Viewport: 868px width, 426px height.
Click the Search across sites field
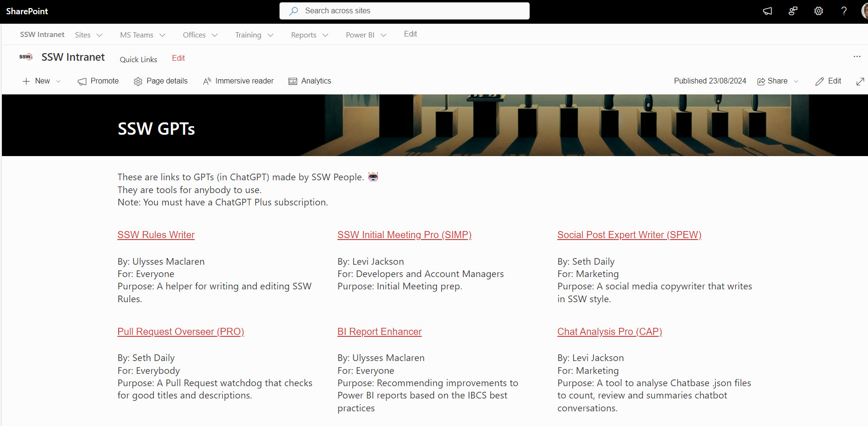[x=404, y=11]
